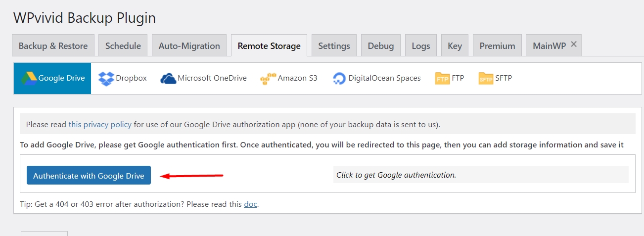Click the WPvivid Backup Plugin heading
Image resolution: width=644 pixels, height=236 pixels.
(x=85, y=18)
